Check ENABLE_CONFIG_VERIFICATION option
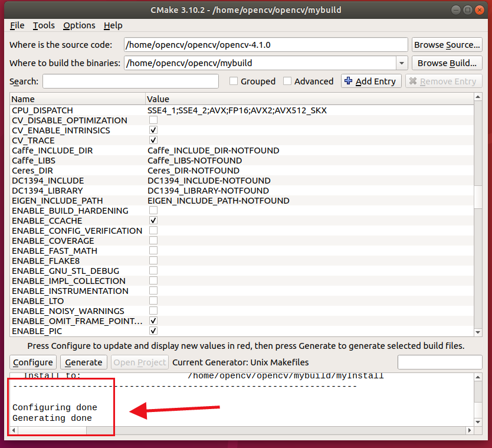The height and width of the screenshot is (448, 492). tap(153, 230)
